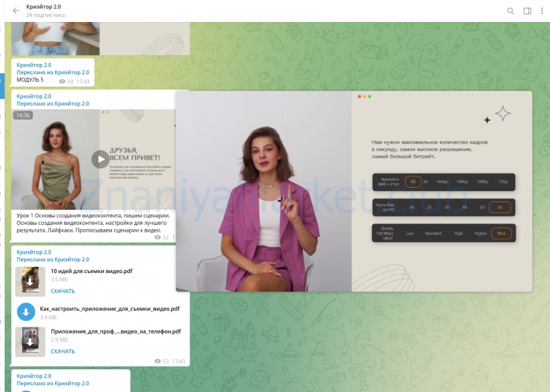Select the 4K resolution option
550x392 pixels.
[x=413, y=182]
